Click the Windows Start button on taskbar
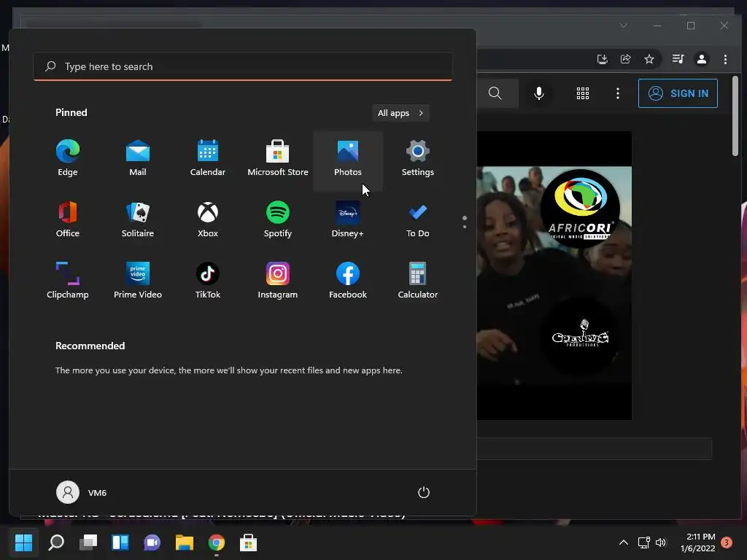747x560 pixels. click(24, 542)
